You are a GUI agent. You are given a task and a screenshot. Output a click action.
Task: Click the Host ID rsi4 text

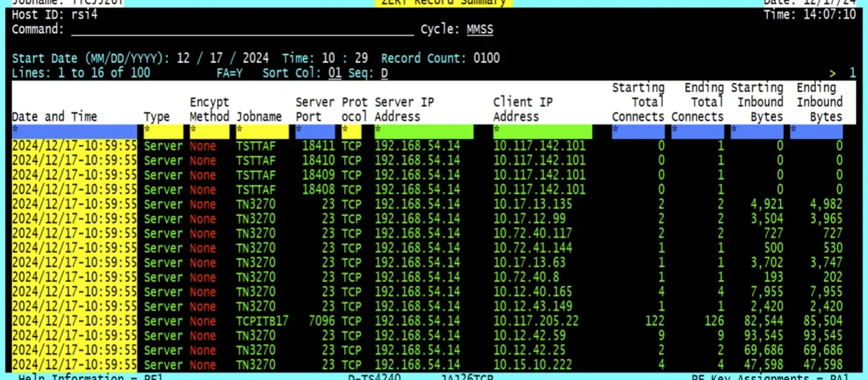(54, 15)
